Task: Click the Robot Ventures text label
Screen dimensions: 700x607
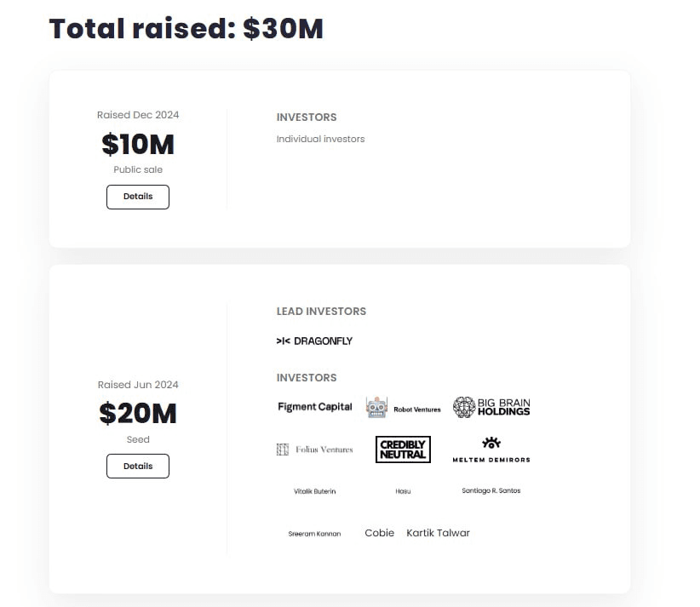Action: click(x=417, y=409)
